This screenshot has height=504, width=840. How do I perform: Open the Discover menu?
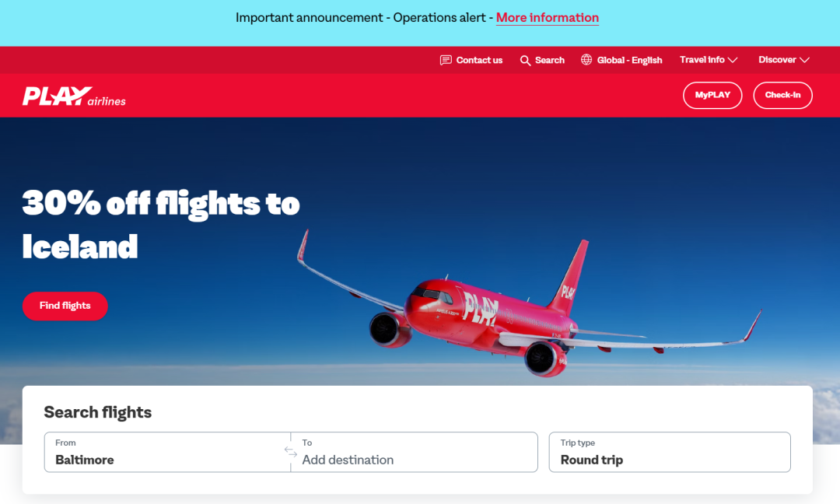[784, 60]
